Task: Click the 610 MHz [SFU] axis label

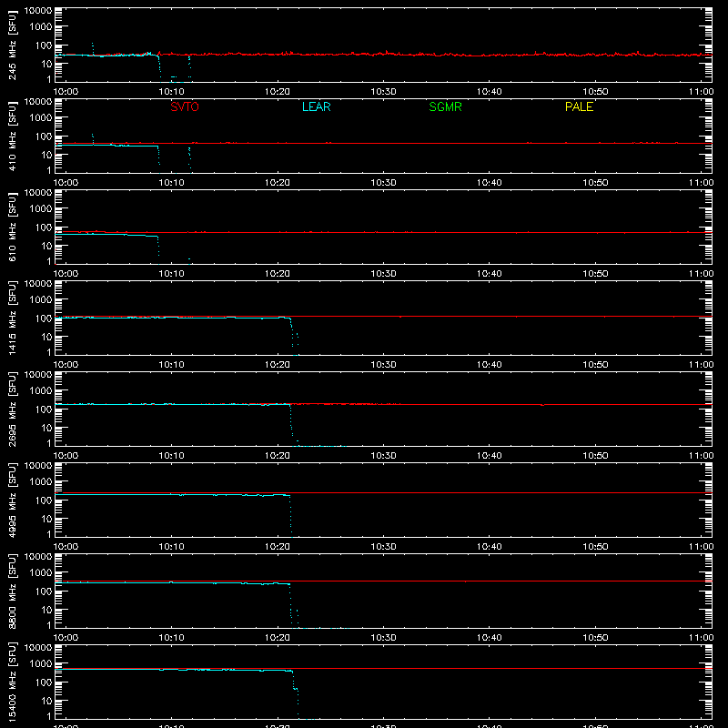Action: point(12,227)
